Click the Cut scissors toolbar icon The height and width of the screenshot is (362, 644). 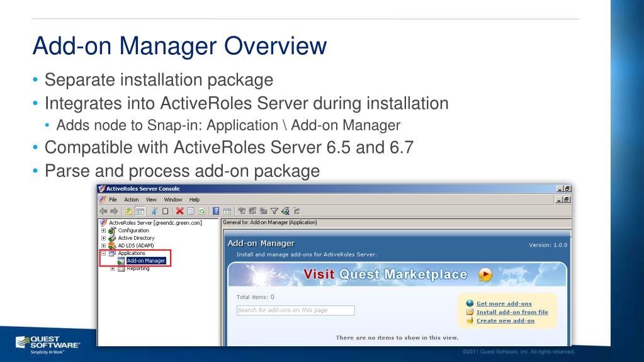pyautogui.click(x=154, y=211)
